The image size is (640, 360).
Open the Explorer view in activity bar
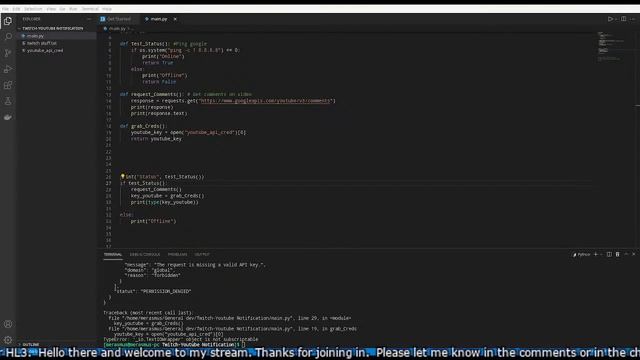click(8, 21)
